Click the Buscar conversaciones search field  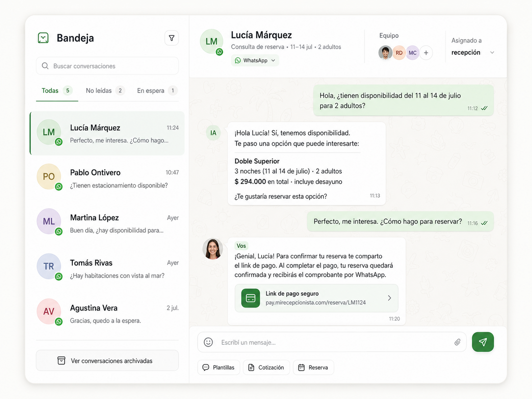click(x=107, y=66)
